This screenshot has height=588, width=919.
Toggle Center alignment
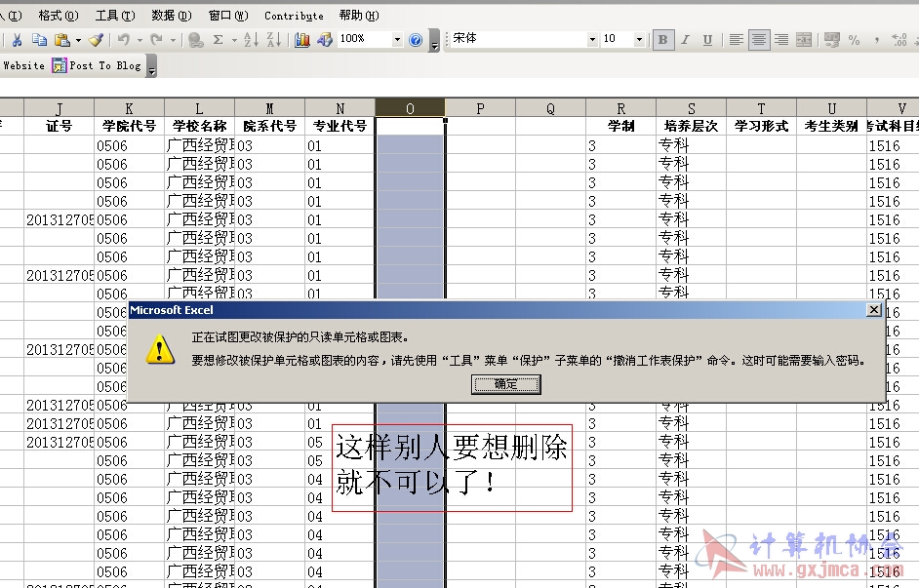click(x=759, y=40)
